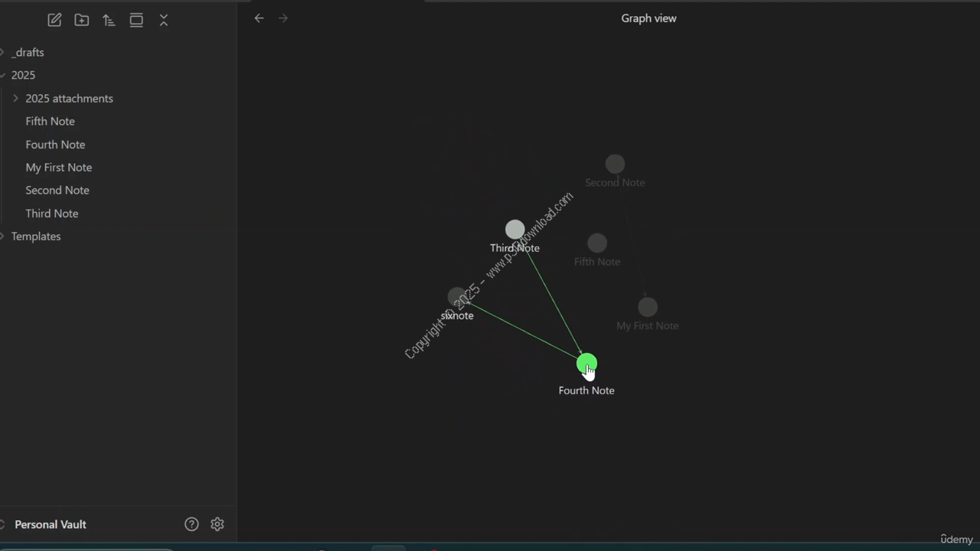The image size is (980, 551).
Task: Open the sort order options icon
Action: [109, 21]
